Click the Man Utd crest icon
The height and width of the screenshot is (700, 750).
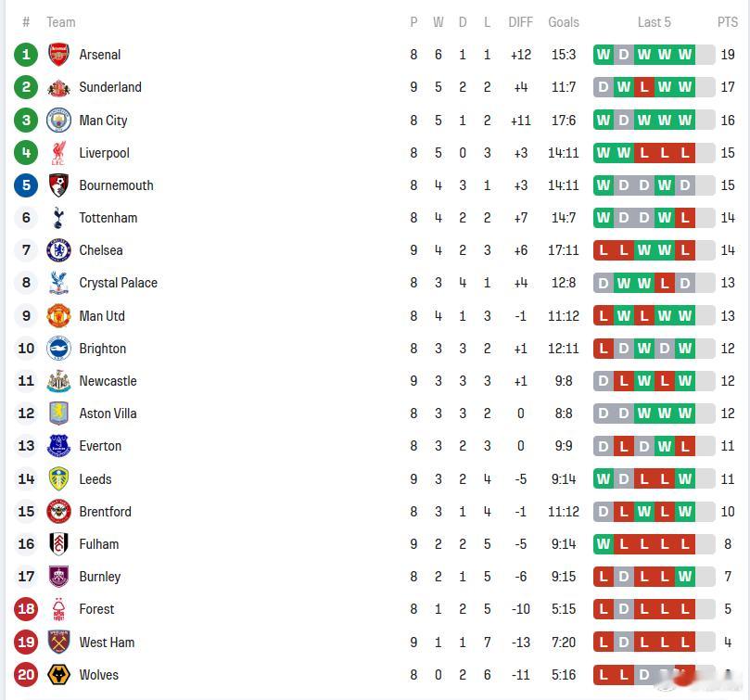pyautogui.click(x=58, y=316)
